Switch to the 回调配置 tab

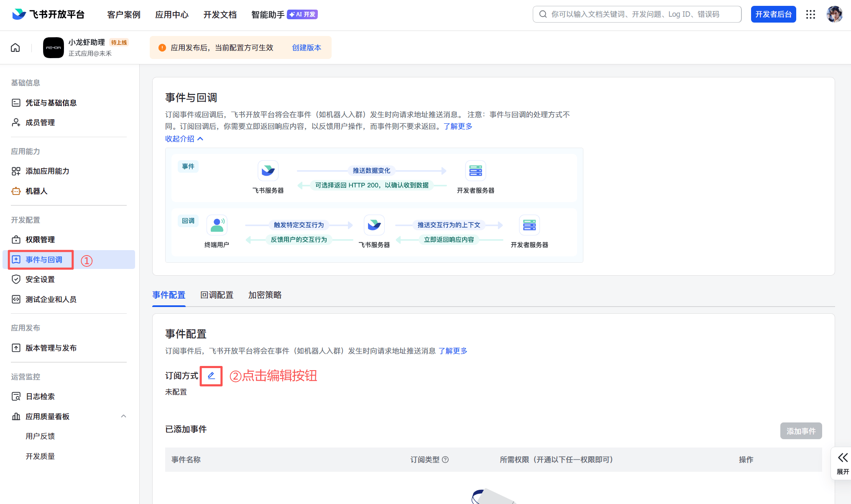click(x=217, y=295)
